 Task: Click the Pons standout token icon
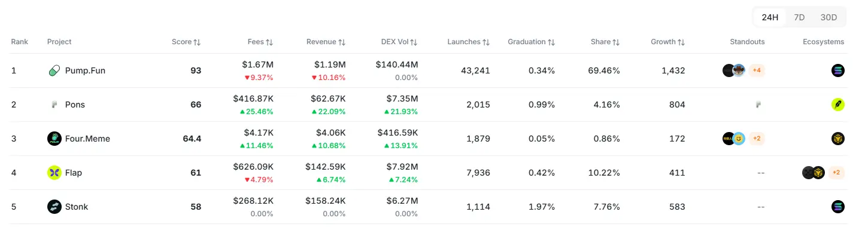point(758,105)
